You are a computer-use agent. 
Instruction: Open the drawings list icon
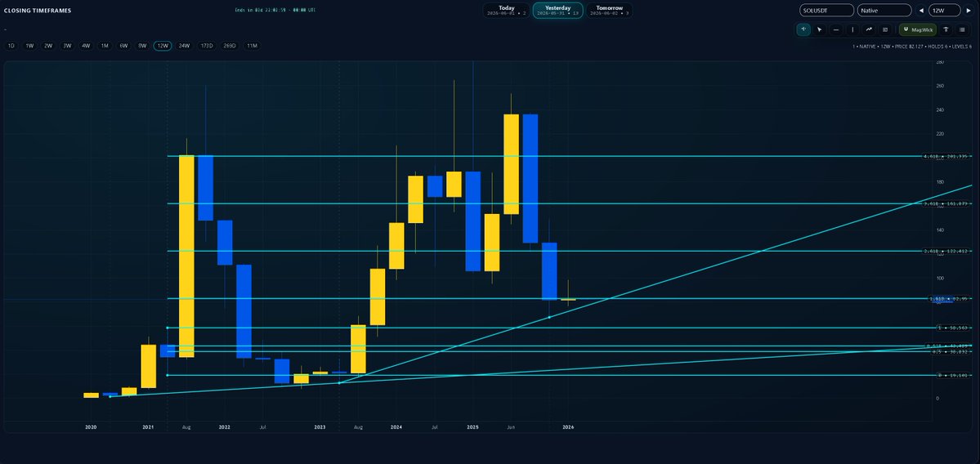[x=962, y=29]
